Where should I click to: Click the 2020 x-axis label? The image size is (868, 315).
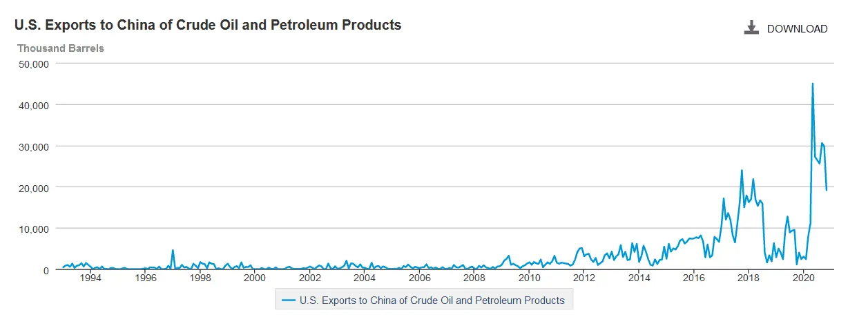804,278
